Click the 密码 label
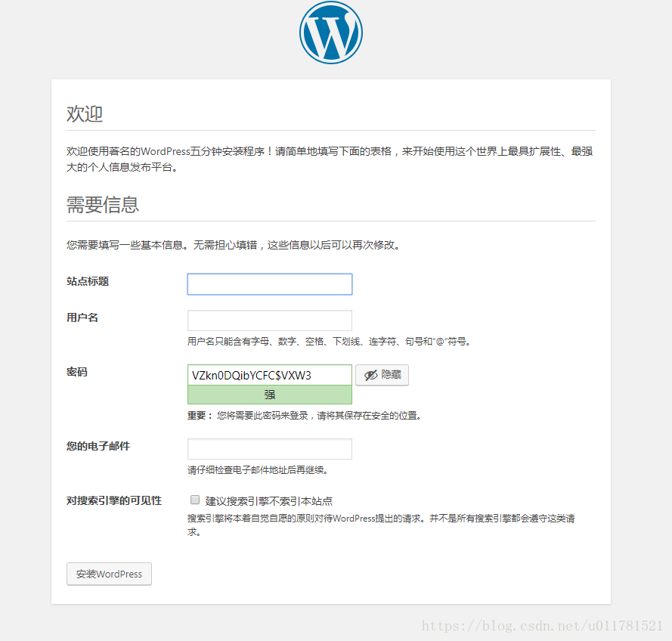Image resolution: width=672 pixels, height=641 pixels. [x=76, y=372]
